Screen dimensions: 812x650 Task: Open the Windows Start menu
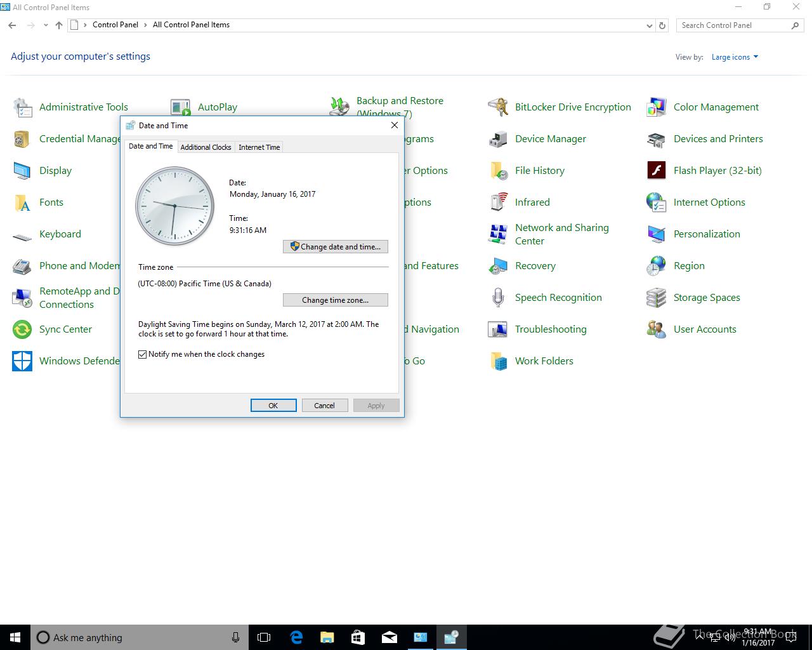pyautogui.click(x=15, y=637)
